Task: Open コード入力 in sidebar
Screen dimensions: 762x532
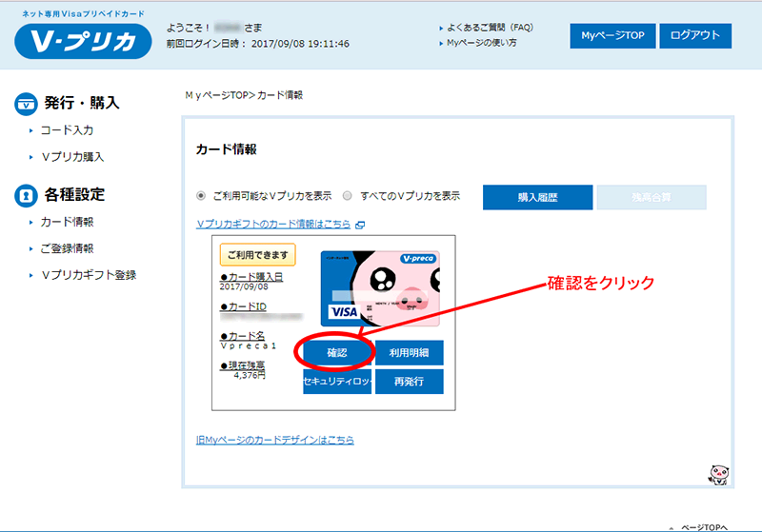Action: 67,130
